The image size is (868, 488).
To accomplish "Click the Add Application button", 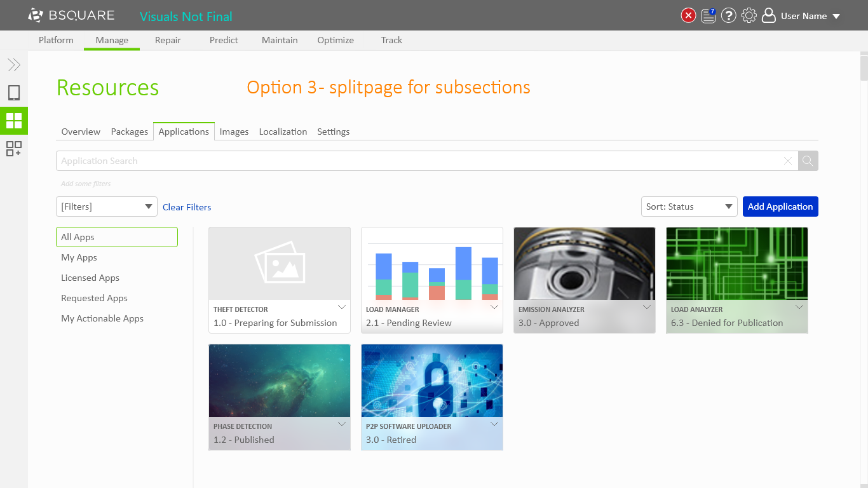I will tap(780, 207).
